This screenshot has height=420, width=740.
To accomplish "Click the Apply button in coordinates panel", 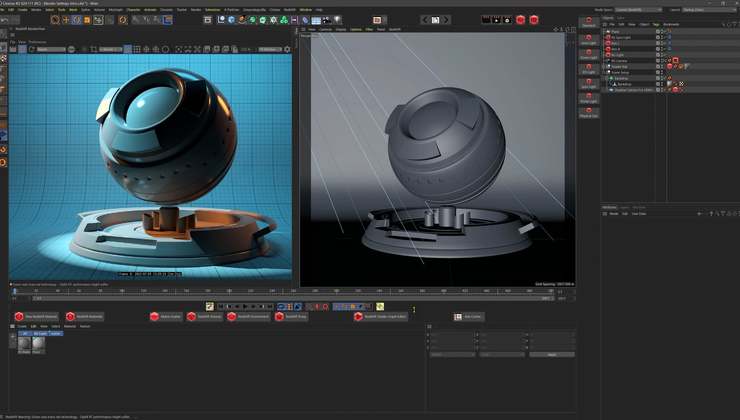I will pyautogui.click(x=551, y=355).
